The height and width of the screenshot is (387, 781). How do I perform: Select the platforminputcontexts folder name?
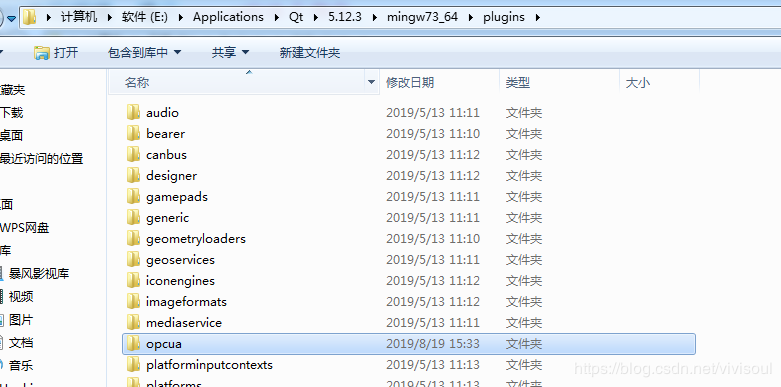[x=209, y=365]
